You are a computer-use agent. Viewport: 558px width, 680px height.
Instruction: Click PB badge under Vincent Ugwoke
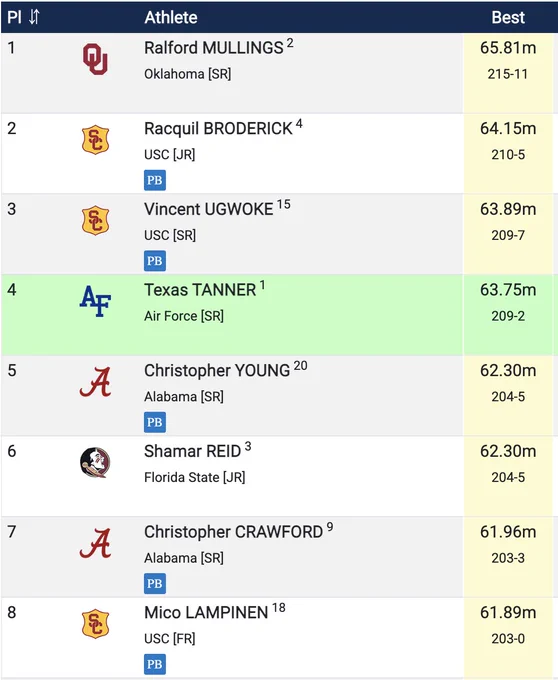pyautogui.click(x=155, y=261)
